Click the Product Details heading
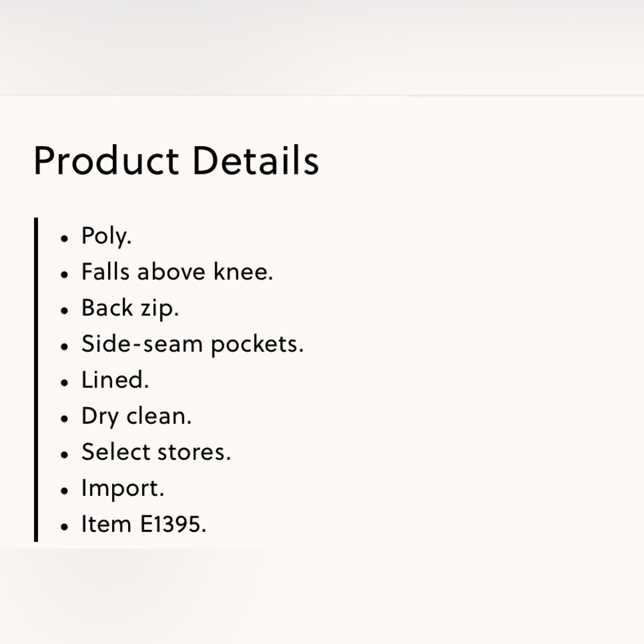The image size is (644, 644). pos(176,160)
